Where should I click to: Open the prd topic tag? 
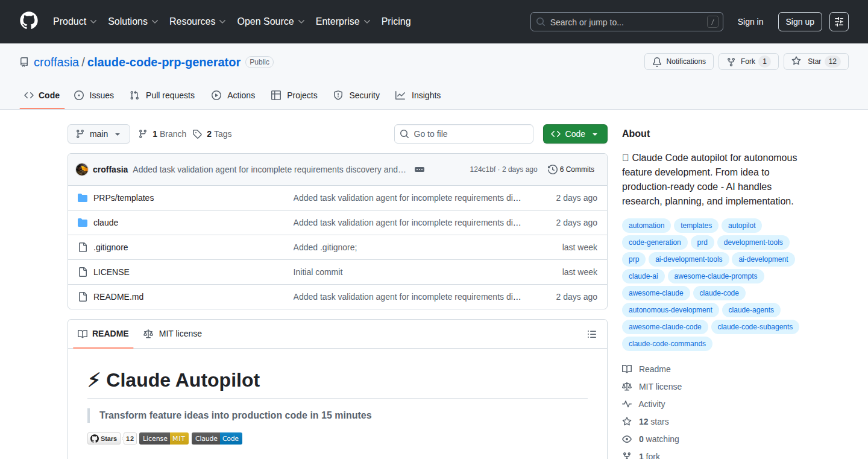[x=702, y=242]
